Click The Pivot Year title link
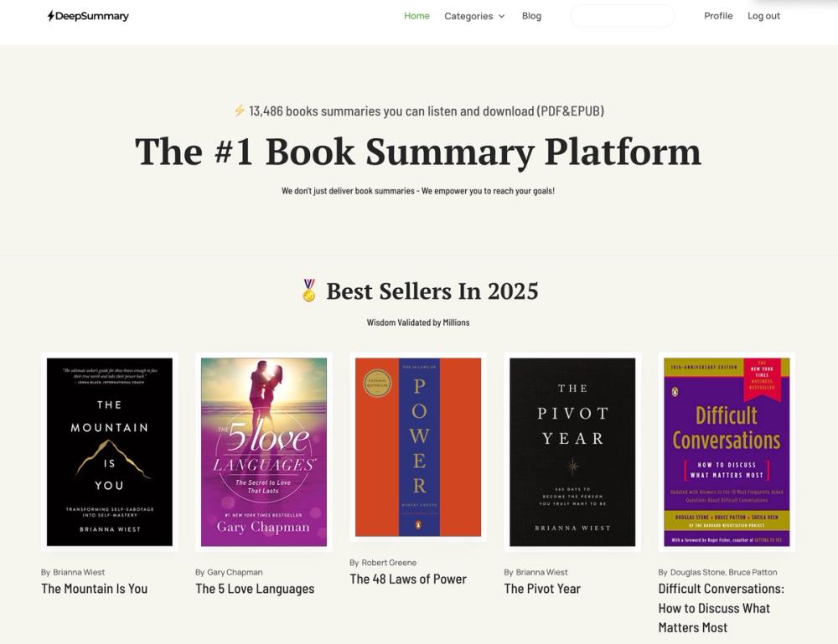This screenshot has height=644, width=838. [542, 589]
